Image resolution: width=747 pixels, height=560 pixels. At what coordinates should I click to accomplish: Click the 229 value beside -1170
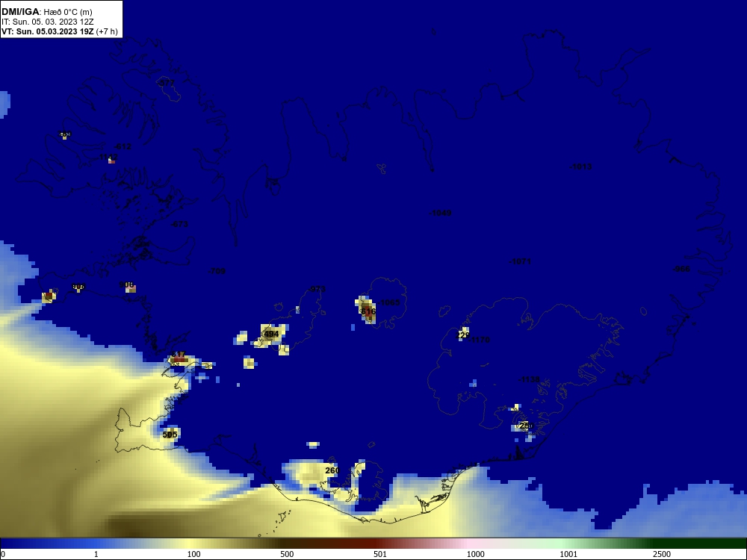pyautogui.click(x=463, y=335)
